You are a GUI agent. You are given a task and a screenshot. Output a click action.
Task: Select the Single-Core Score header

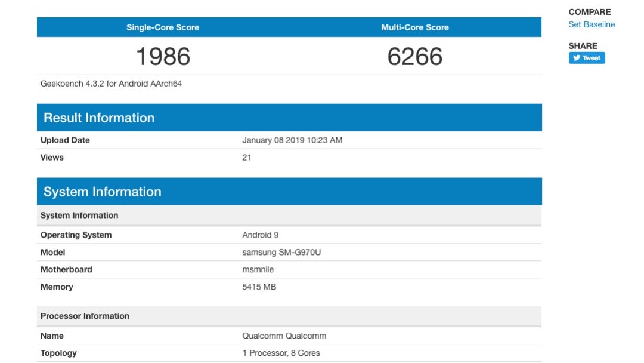click(163, 27)
